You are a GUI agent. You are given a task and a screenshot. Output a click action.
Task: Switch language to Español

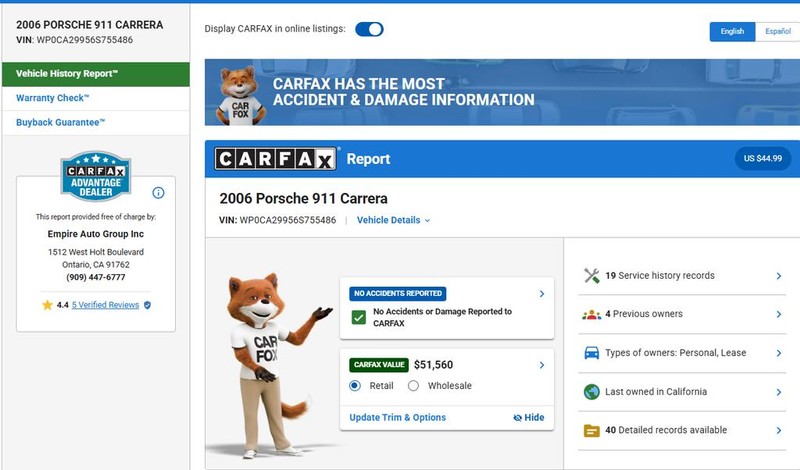coord(778,31)
